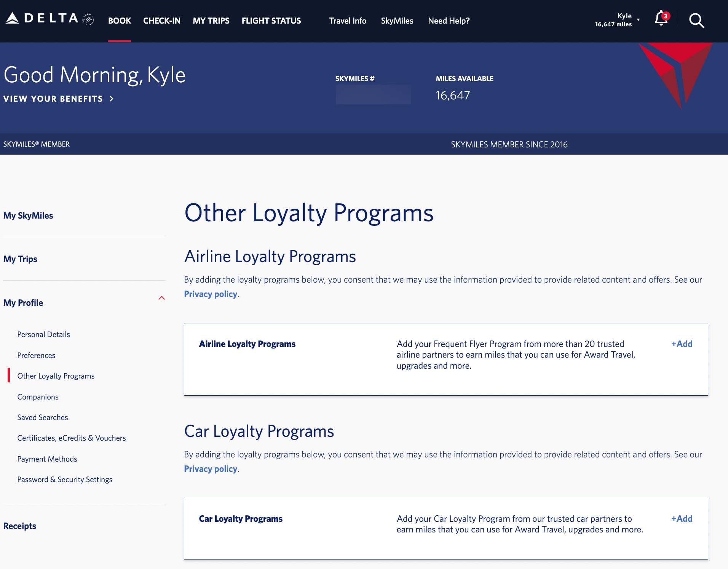Open Payment Methods settings
This screenshot has width=728, height=569.
pos(47,459)
